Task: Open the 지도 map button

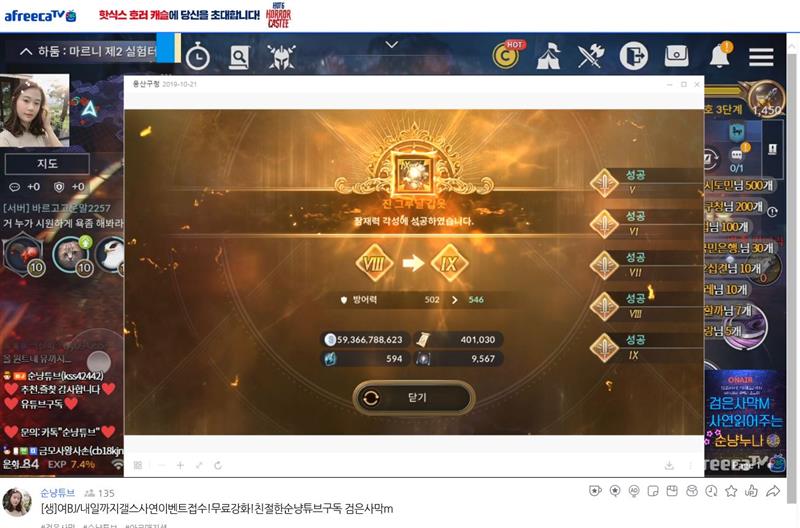Action: pos(47,164)
